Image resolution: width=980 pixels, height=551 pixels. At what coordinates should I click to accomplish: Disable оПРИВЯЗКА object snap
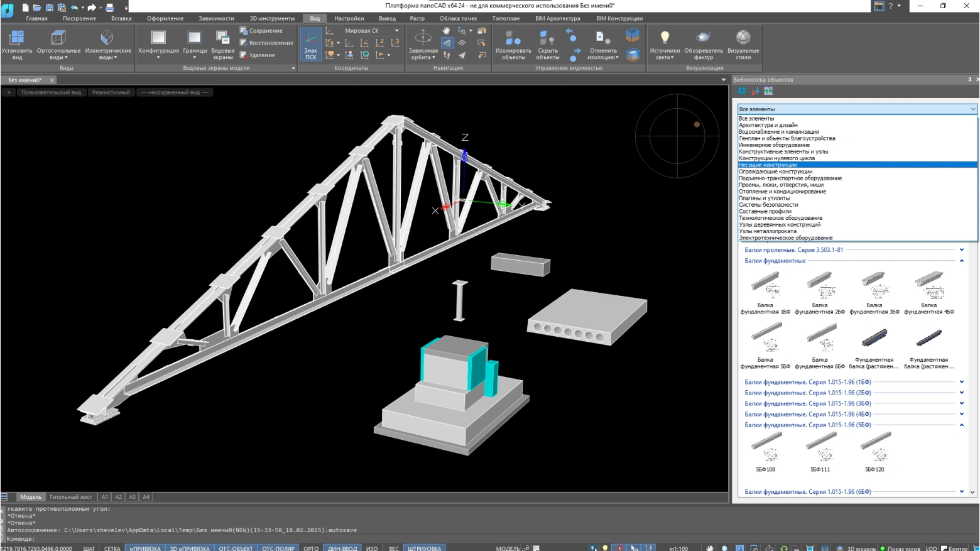point(145,548)
